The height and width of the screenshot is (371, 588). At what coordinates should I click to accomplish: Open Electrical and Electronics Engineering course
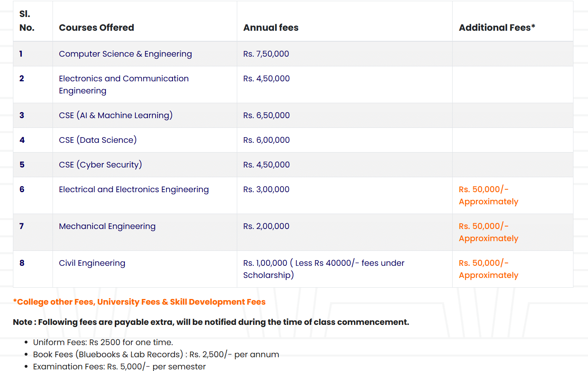(x=134, y=189)
